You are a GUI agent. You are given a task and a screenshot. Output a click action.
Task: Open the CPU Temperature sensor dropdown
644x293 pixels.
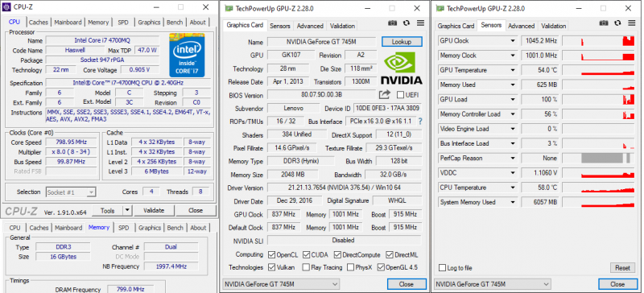tap(513, 188)
